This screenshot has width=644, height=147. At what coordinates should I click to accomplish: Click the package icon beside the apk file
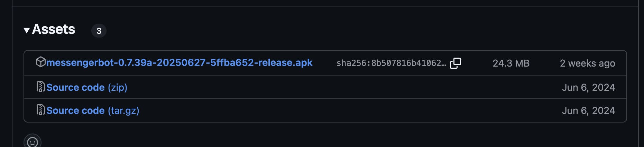coord(40,62)
